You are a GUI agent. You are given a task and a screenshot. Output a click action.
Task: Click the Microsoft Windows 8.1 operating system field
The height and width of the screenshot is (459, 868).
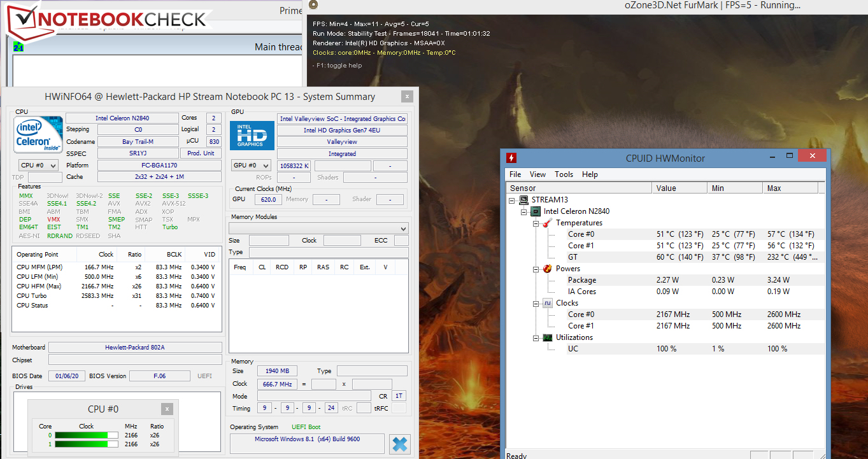(x=307, y=443)
